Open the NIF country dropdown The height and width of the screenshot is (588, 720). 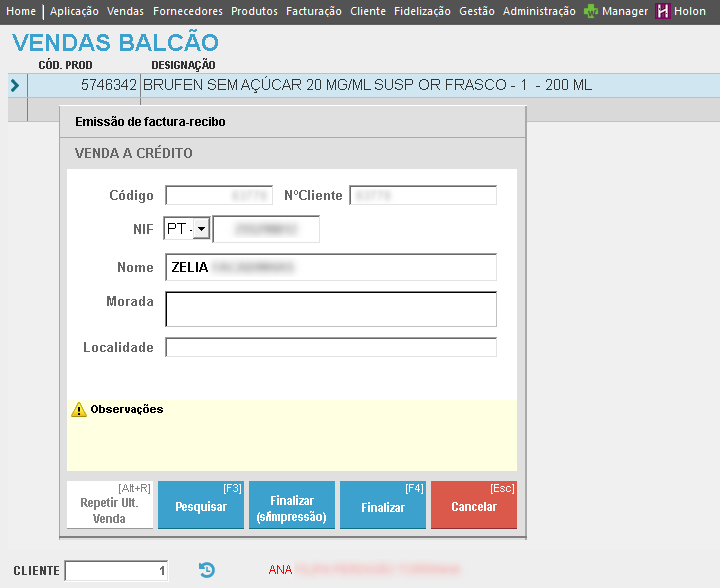click(201, 230)
